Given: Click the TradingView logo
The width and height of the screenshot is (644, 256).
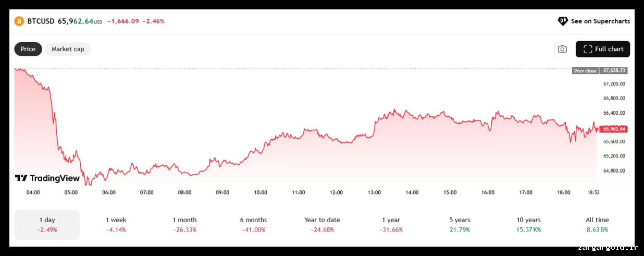Looking at the screenshot, I should tap(47, 178).
